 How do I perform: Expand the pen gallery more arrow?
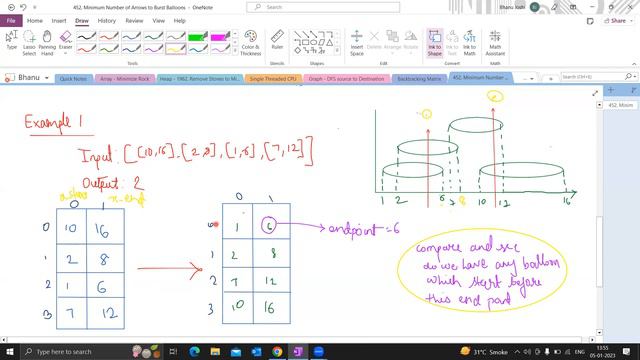[235, 51]
